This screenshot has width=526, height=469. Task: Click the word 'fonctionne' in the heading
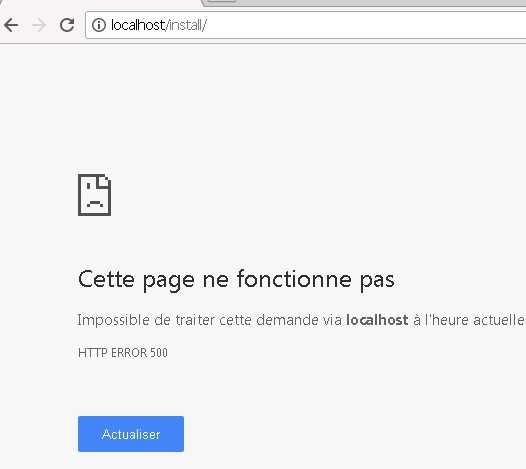click(294, 279)
